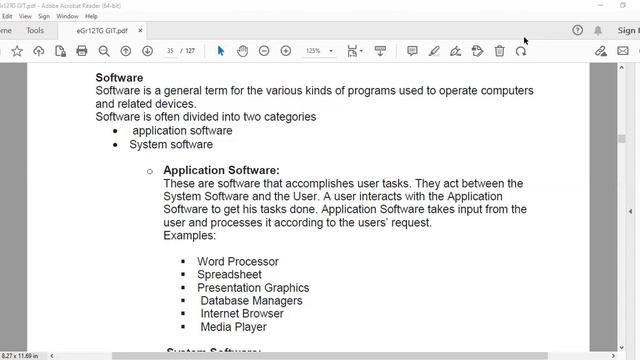
Task: Click the scroll up arrow
Action: click(622, 67)
